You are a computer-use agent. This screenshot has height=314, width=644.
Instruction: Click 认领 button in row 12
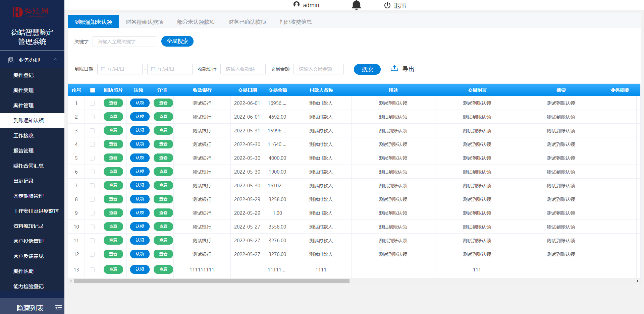(140, 254)
